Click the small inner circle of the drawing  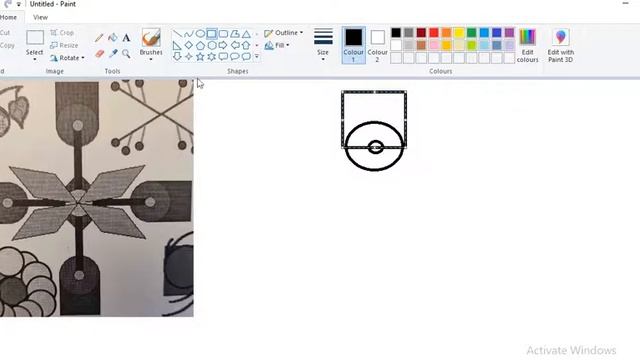(376, 147)
